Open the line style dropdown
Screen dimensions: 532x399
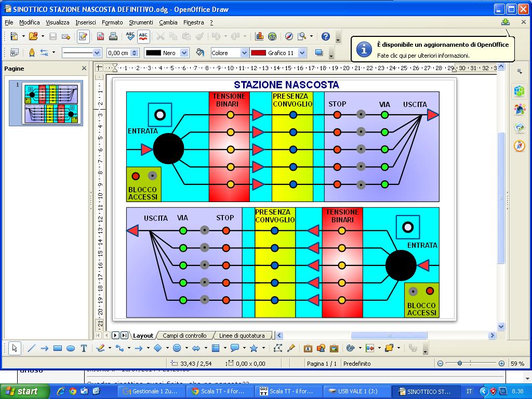point(97,53)
